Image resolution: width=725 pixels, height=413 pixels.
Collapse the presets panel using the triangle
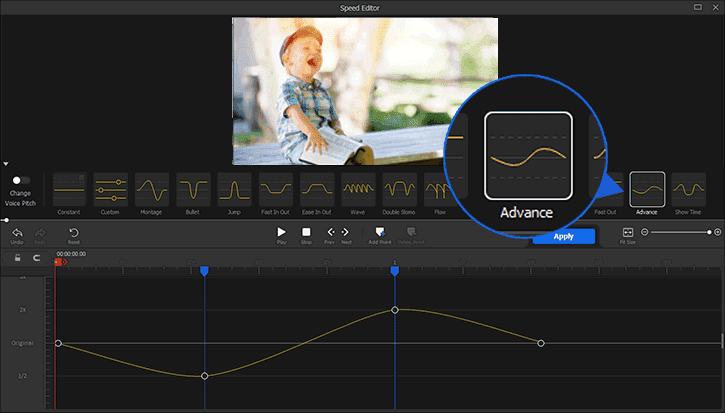[x=6, y=163]
